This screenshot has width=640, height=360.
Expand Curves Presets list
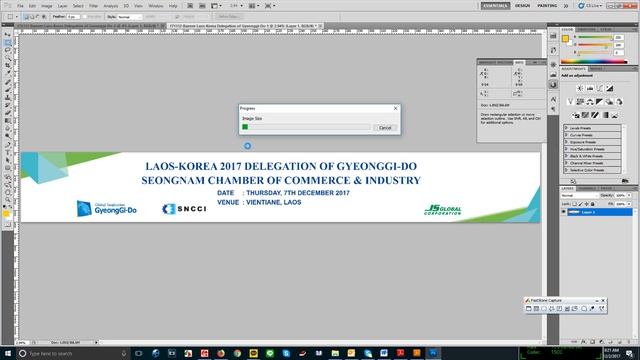(x=567, y=135)
